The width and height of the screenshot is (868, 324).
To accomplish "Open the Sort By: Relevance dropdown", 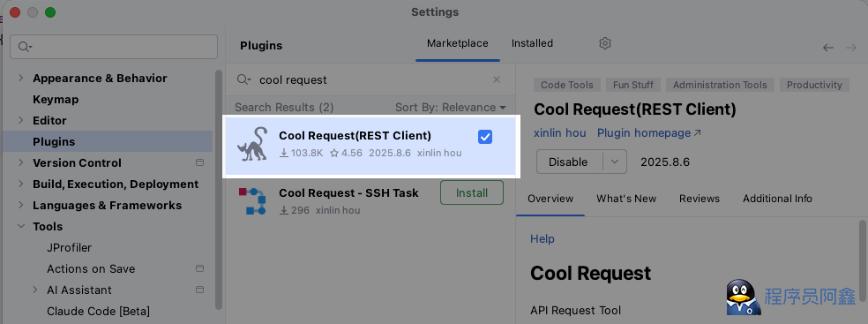I will [451, 108].
